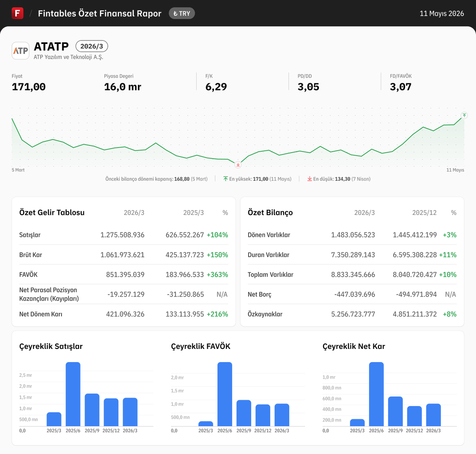This screenshot has width=476, height=454.
Task: Click the TRY currency badge
Action: pyautogui.click(x=182, y=13)
